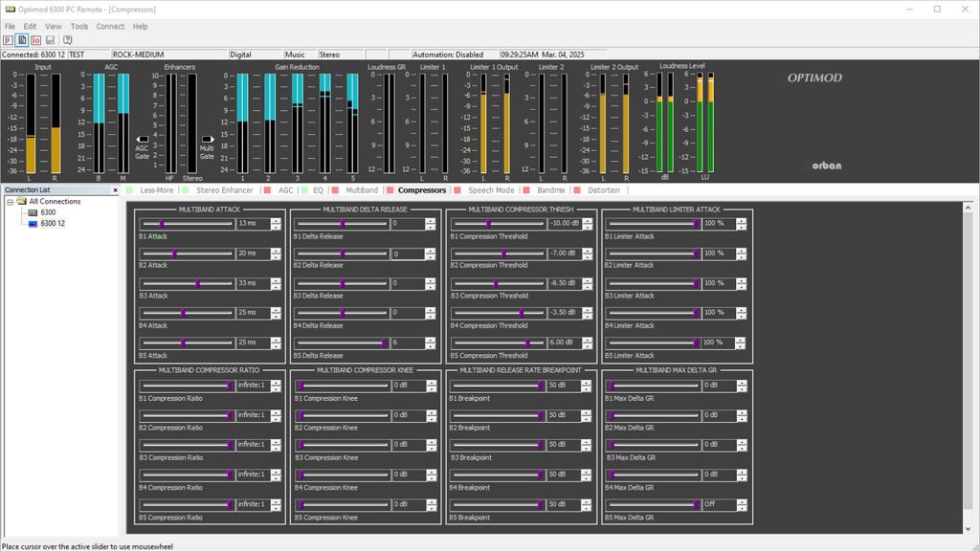Open the Tools menu

[79, 27]
